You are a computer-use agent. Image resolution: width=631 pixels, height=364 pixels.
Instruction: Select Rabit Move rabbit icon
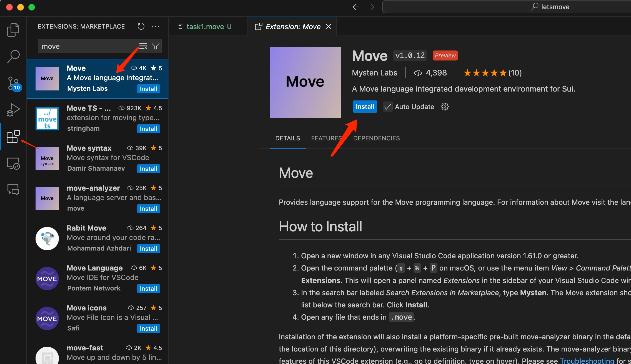pyautogui.click(x=47, y=239)
